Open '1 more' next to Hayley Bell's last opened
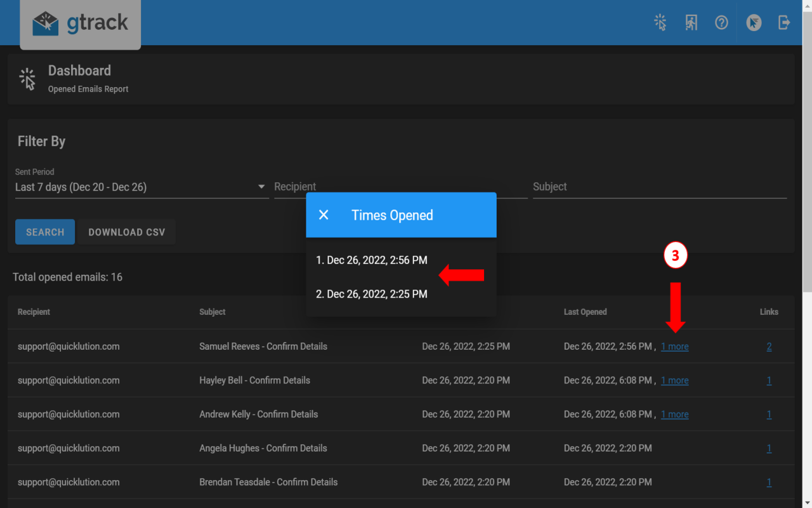 pyautogui.click(x=674, y=380)
